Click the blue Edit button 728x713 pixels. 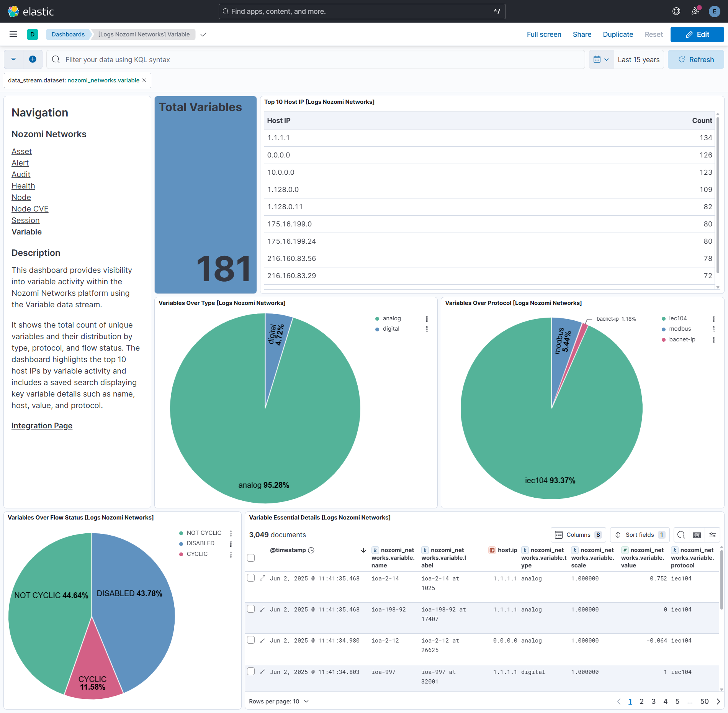click(697, 34)
